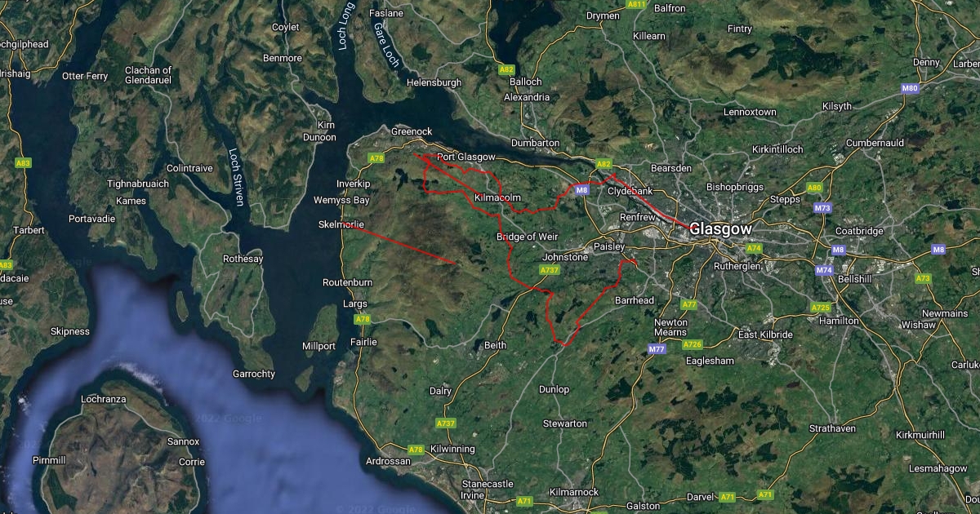The image size is (980, 514).
Task: Click the Lochranza label on Arran
Action: pyautogui.click(x=105, y=400)
